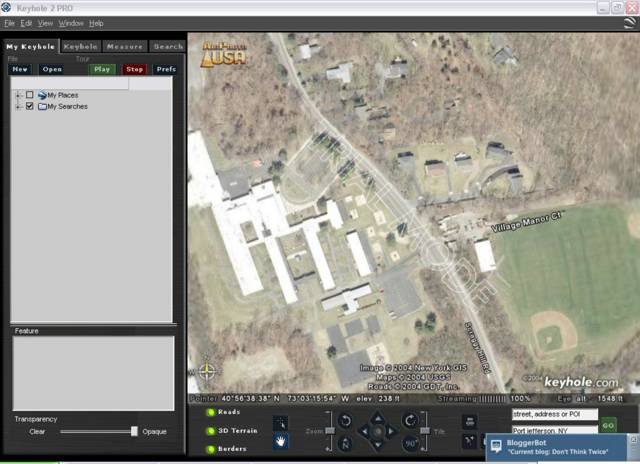Rotate the view clockwise
Viewport: 640px width, 464px height.
point(410,420)
